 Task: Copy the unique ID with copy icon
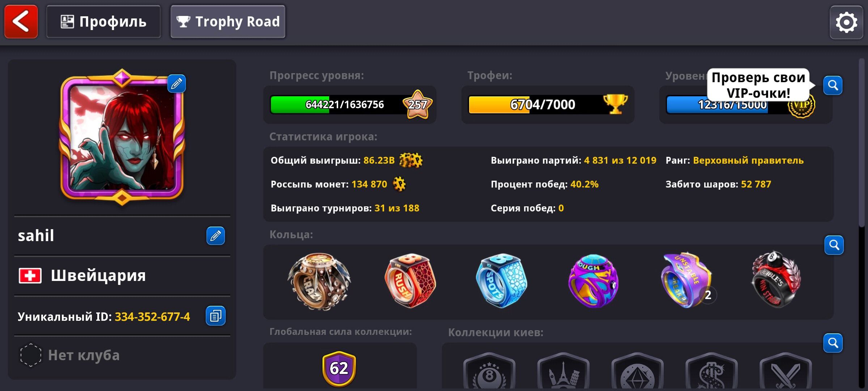point(216,316)
